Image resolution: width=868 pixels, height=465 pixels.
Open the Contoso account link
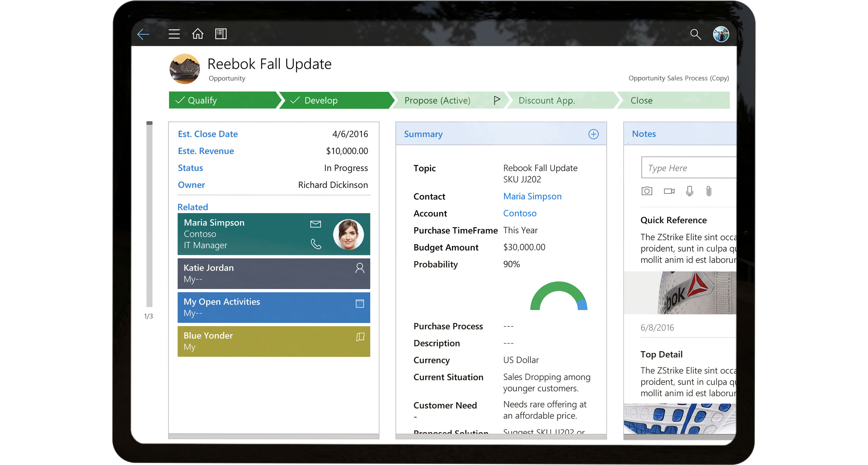tap(519, 213)
